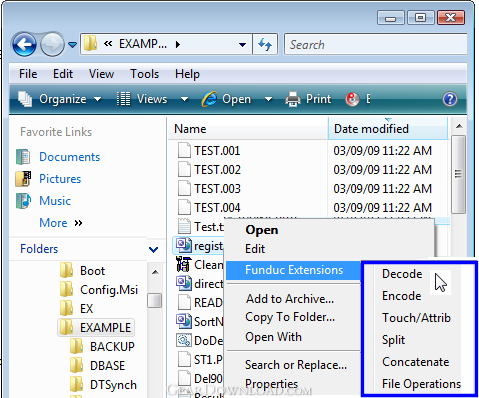Expand the Open button dropdown arrow
Viewport: 479px width, 398px height.
click(268, 99)
